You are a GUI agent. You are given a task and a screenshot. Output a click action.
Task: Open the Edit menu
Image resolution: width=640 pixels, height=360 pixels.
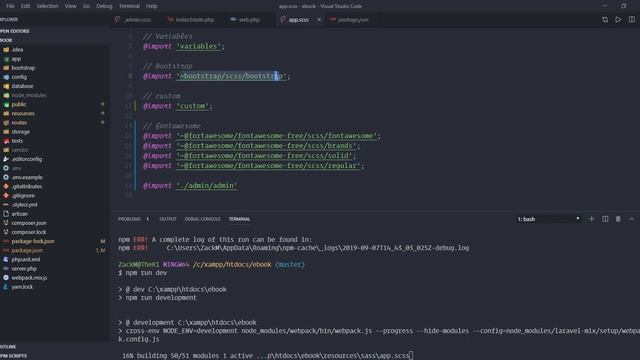(x=25, y=6)
